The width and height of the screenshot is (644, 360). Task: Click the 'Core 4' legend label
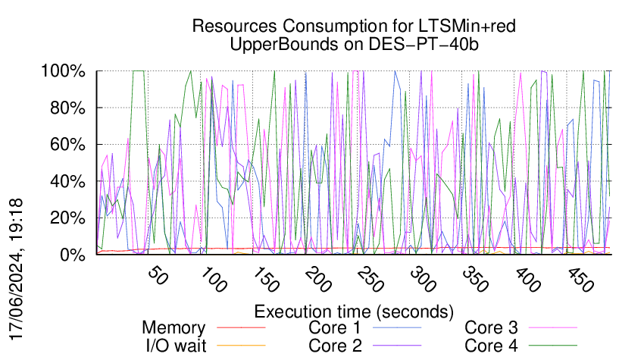pyautogui.click(x=491, y=346)
